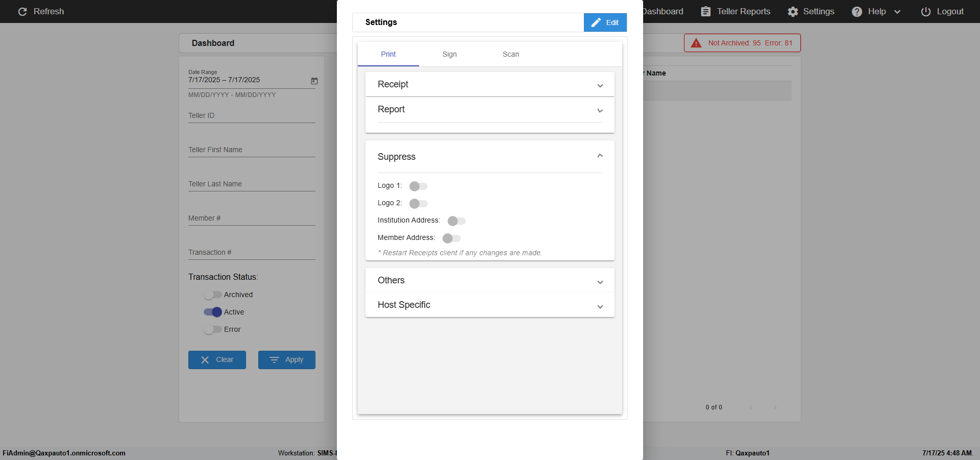Click the Edit settings button
Image resolution: width=980 pixels, height=460 pixels.
[x=605, y=22]
